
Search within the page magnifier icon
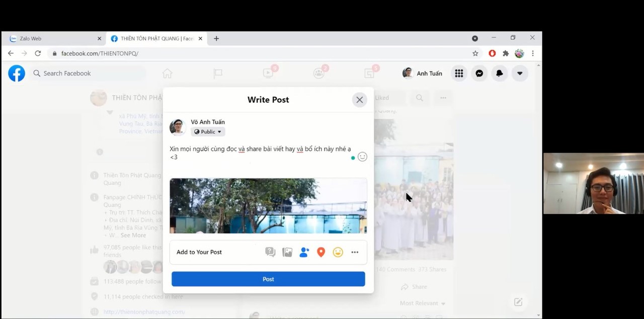pyautogui.click(x=420, y=98)
